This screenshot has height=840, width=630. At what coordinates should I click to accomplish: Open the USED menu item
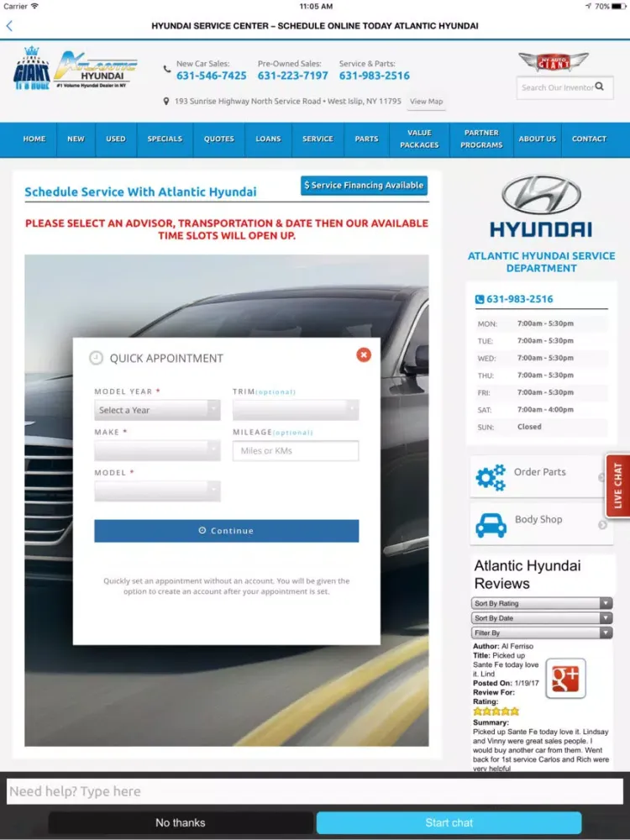(x=116, y=139)
